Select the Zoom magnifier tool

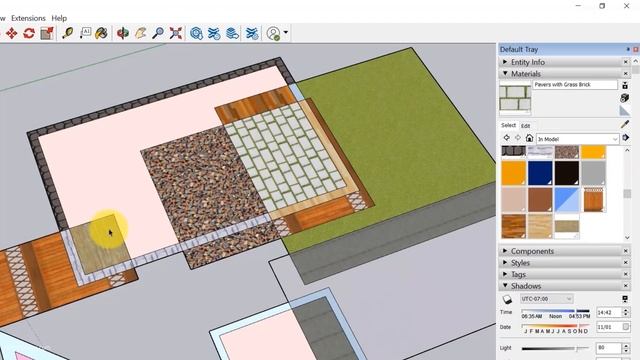tap(158, 33)
